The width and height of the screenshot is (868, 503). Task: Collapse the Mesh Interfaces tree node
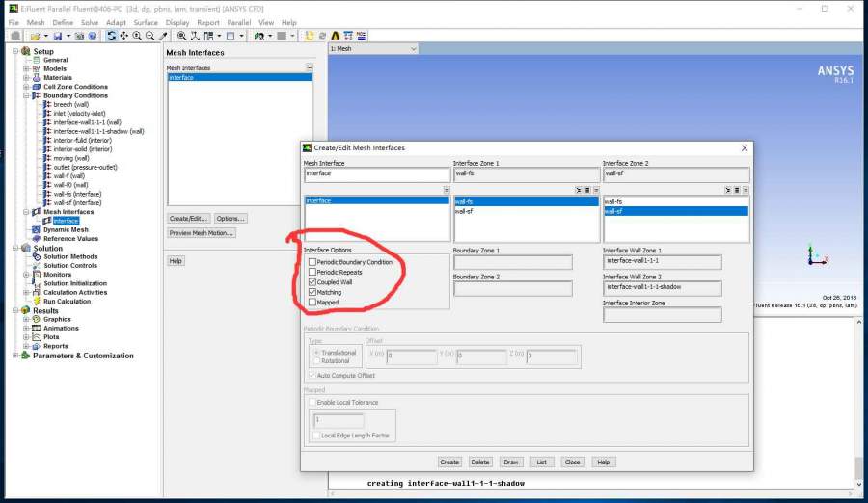tap(26, 211)
